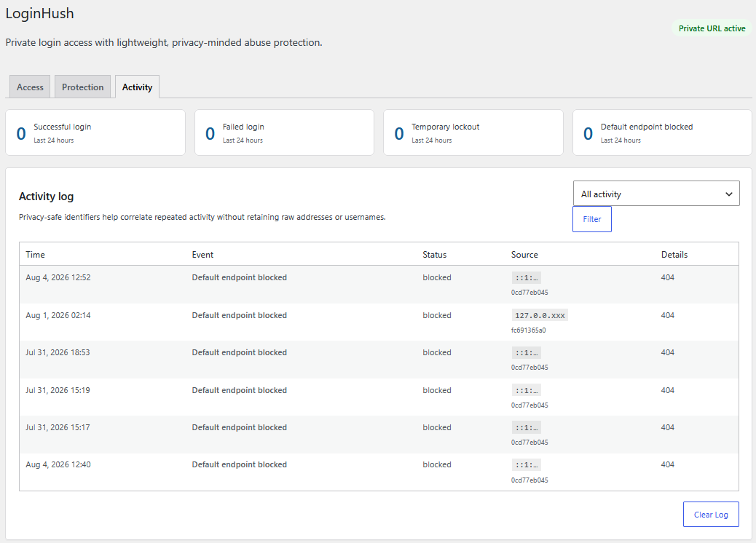Click the Successful login stat card
Screen dimensions: 756x543
(95, 132)
